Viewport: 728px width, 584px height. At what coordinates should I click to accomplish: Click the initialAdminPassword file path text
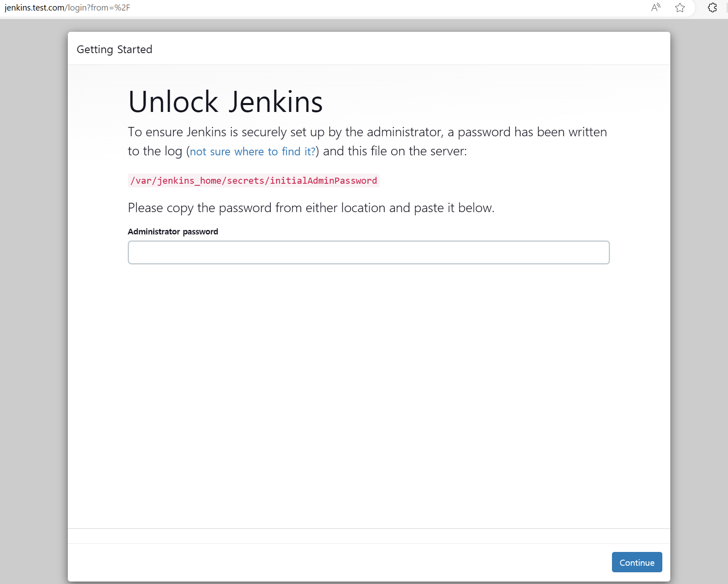click(253, 180)
